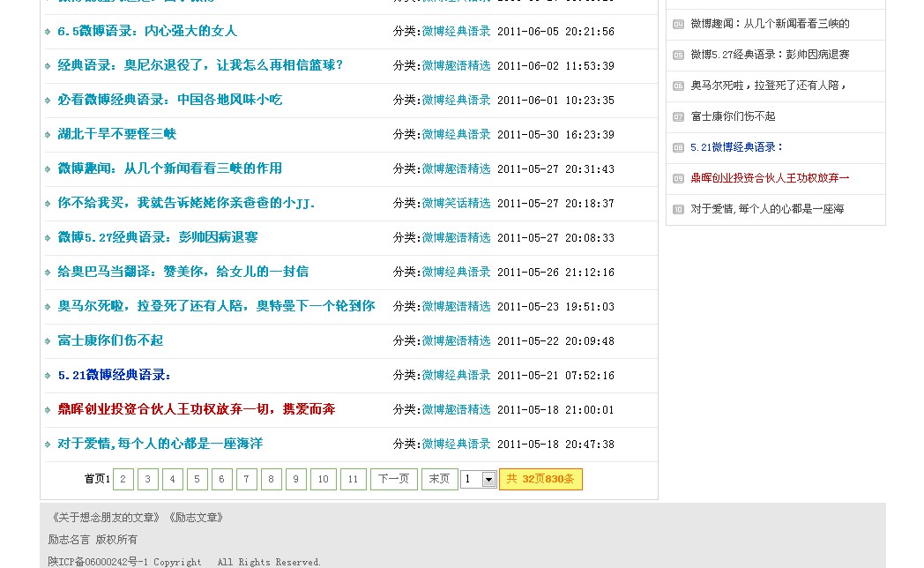
Task: Open article 你不给我买，我就告诉姥姥
Action: [x=186, y=203]
